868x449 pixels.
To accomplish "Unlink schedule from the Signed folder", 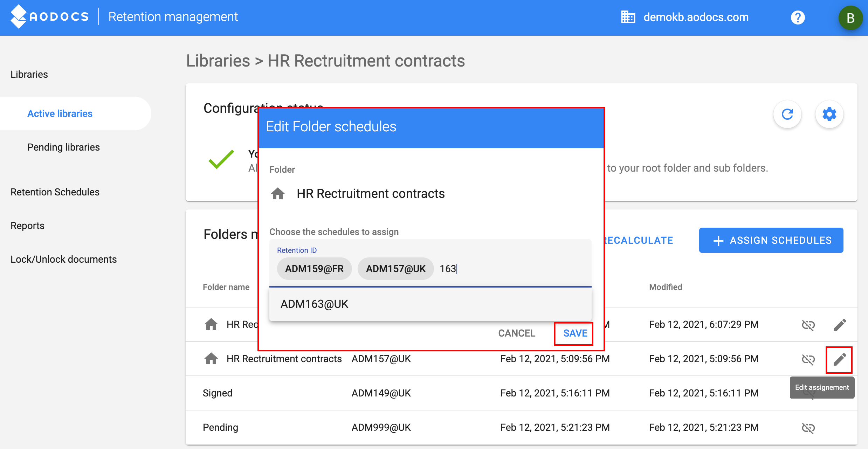I will click(x=808, y=393).
